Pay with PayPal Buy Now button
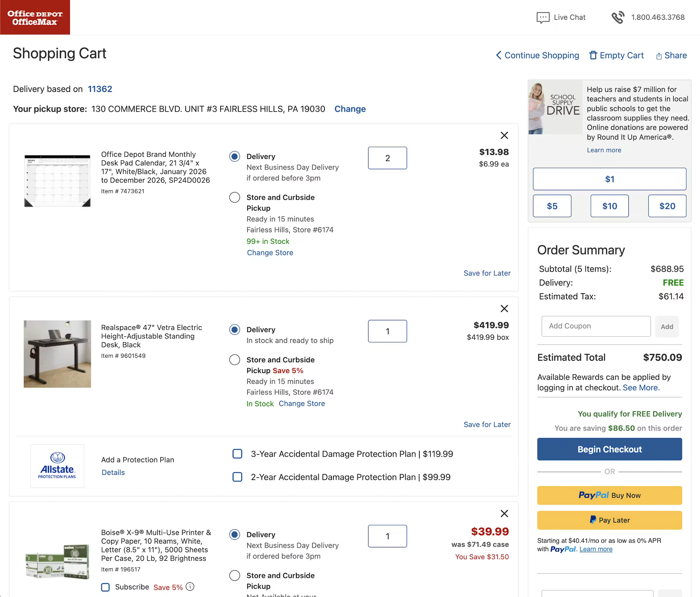Image resolution: width=700 pixels, height=597 pixels. (609, 495)
